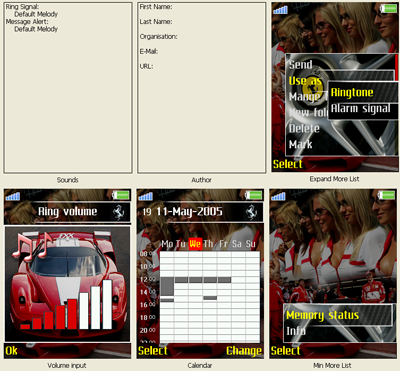Click the URL: field label
The height and width of the screenshot is (371, 400).
[x=146, y=66]
